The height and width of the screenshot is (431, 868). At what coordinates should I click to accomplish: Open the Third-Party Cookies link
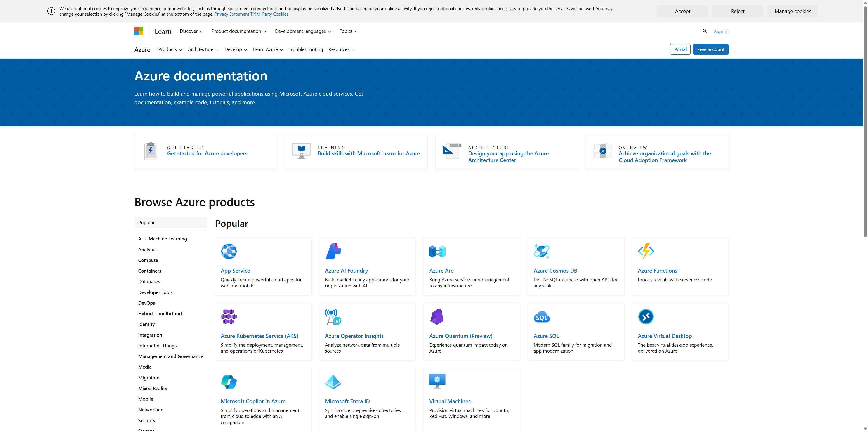tap(269, 14)
